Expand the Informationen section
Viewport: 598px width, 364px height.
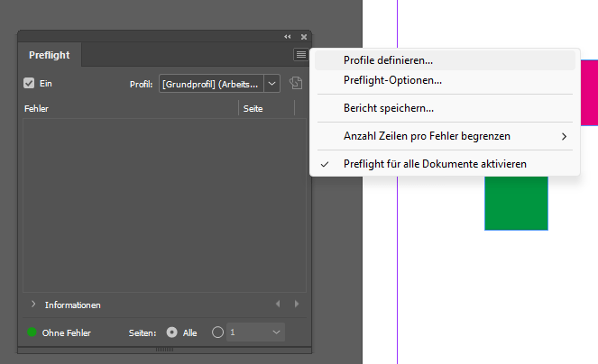tap(33, 305)
